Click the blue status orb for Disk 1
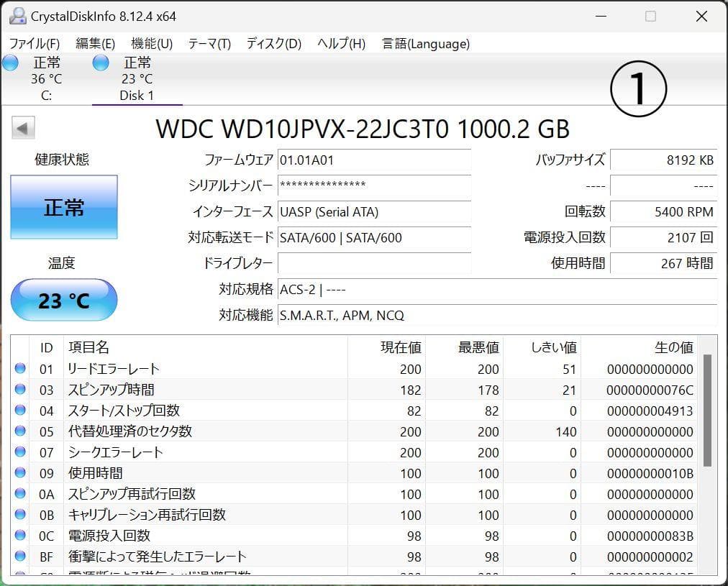 click(x=100, y=63)
